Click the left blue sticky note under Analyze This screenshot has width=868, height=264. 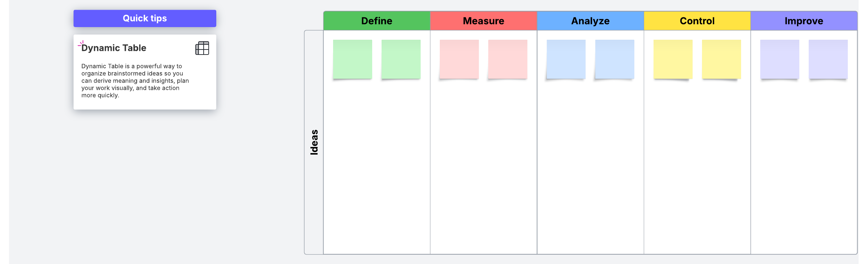[566, 59]
